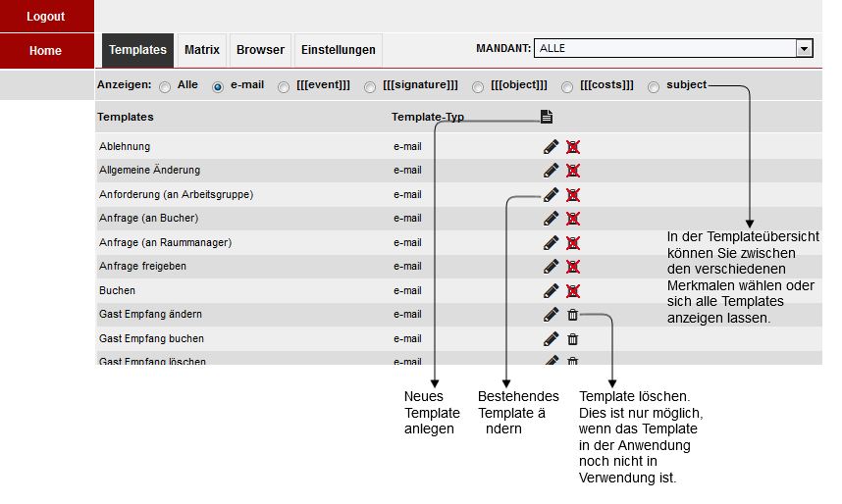Edit the Allgemeine Änderung template
Viewport: 842px width, 504px height.
(x=551, y=171)
